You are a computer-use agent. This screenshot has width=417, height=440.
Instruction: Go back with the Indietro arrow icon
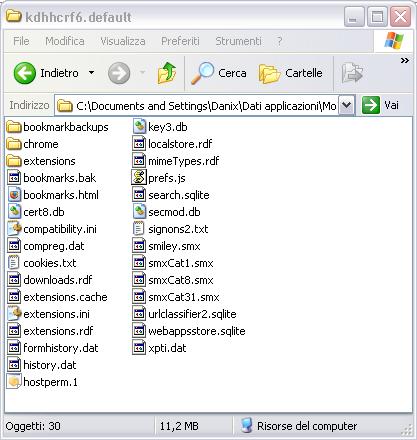[25, 73]
